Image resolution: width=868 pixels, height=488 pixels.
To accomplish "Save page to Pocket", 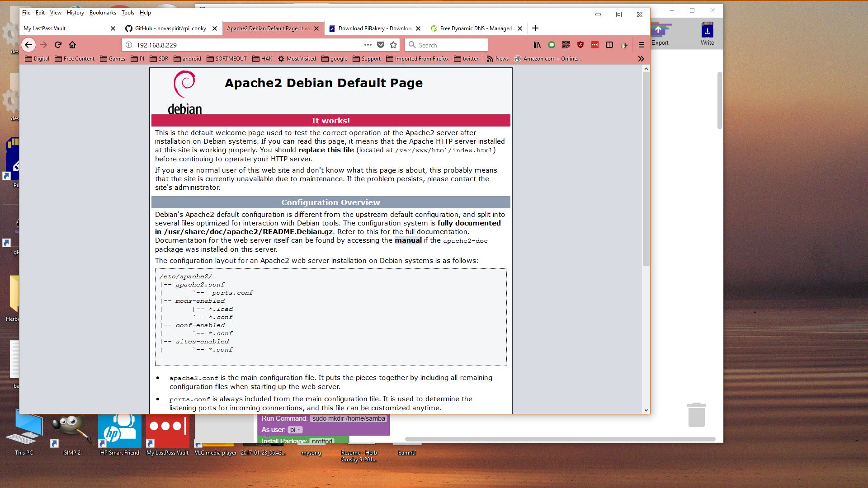I will [381, 45].
